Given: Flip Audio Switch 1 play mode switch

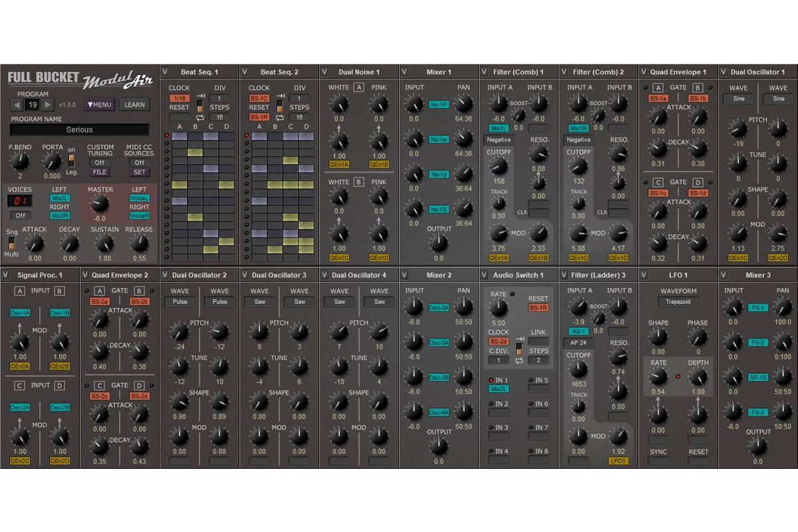Looking at the screenshot, I should [519, 350].
